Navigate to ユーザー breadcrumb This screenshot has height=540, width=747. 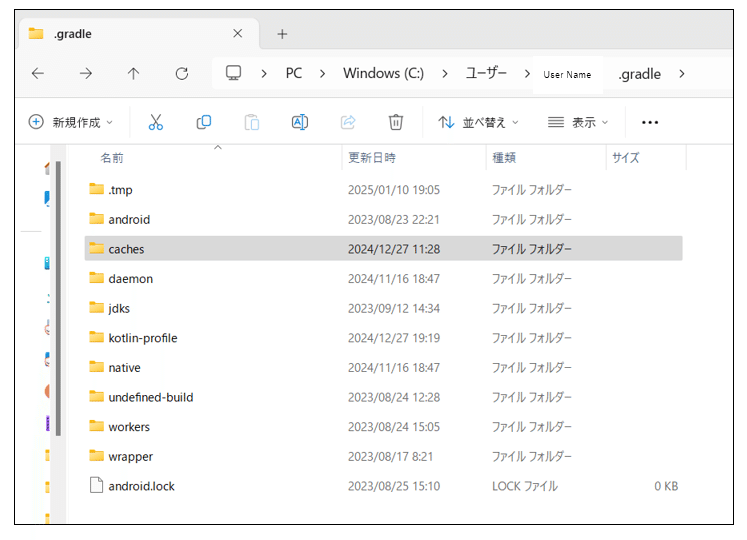[x=486, y=73]
